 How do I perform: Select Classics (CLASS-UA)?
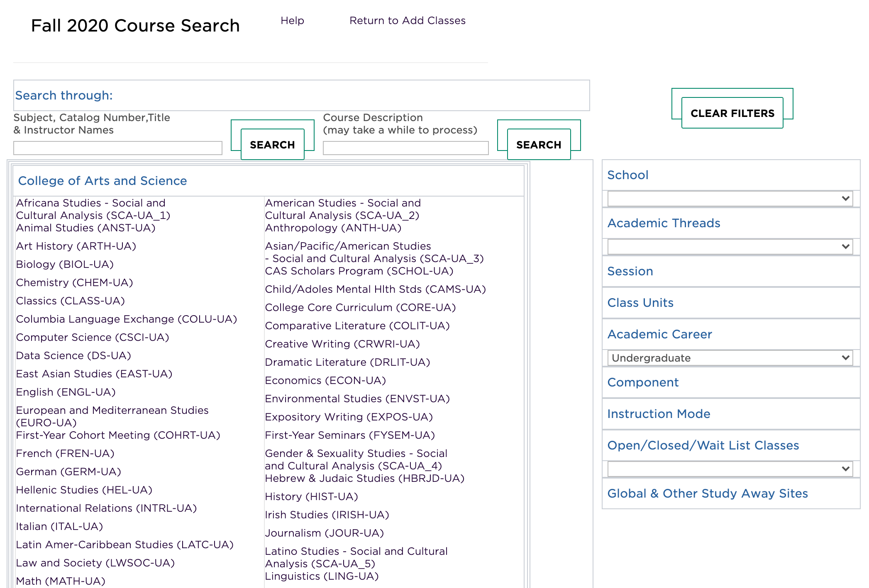click(71, 301)
